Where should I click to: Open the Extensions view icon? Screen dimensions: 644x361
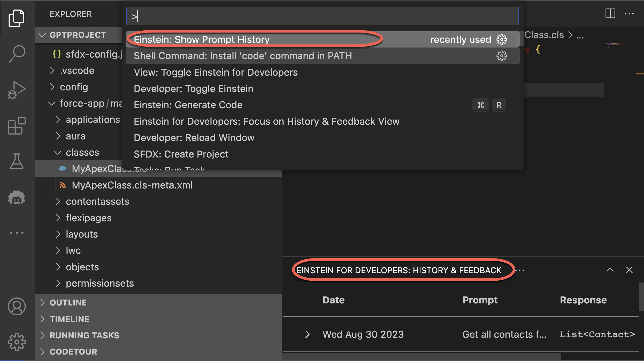pos(17,125)
